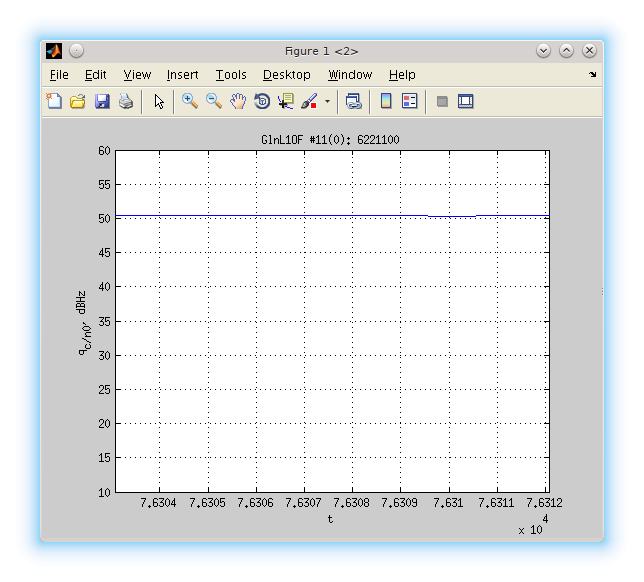644x582 pixels.
Task: Show plot tools and dock figure
Action: [465, 101]
